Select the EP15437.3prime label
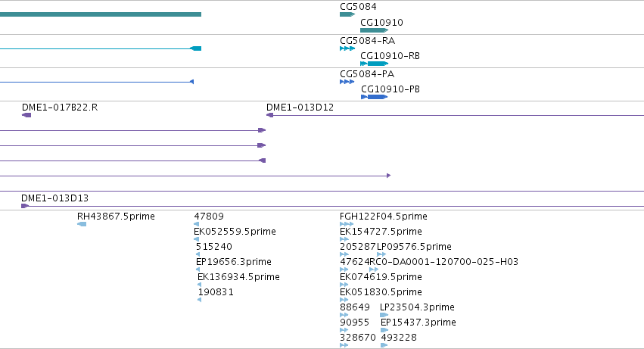644x349 pixels. [x=418, y=323]
